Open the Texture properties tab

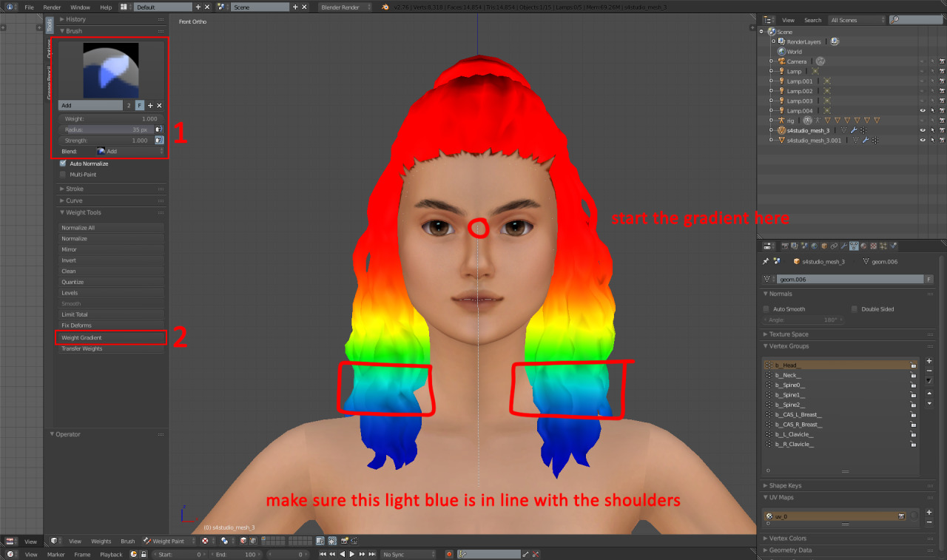(x=874, y=246)
